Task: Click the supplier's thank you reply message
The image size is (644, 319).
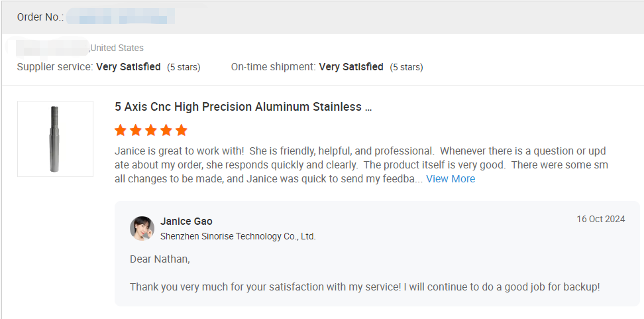Action: pyautogui.click(x=364, y=287)
